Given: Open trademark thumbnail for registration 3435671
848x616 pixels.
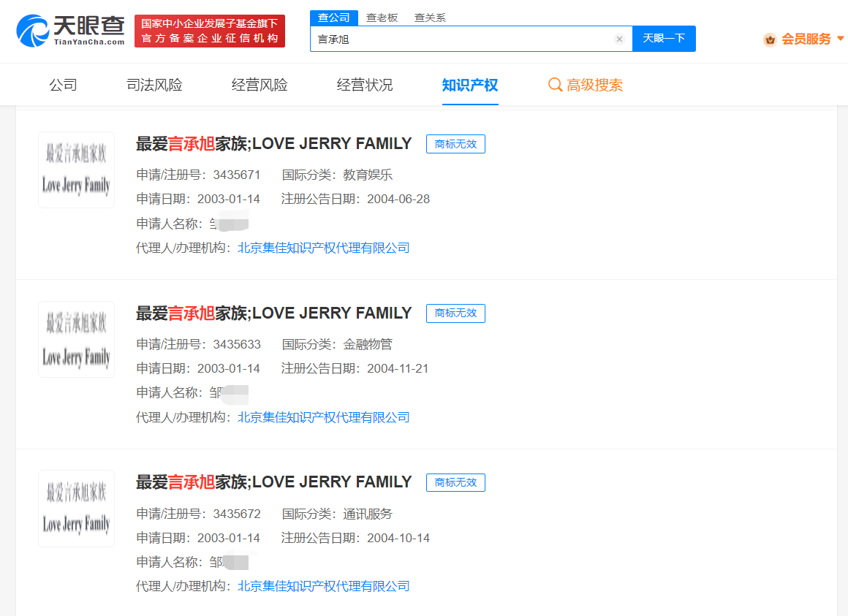Looking at the screenshot, I should [76, 170].
